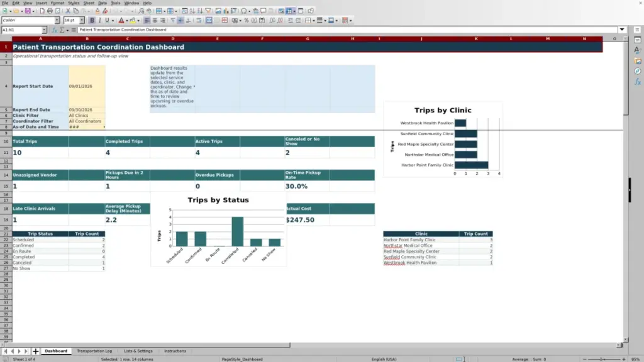Viewport: 644px width, 362px height.
Task: Open the sidebar Functions fx icon
Action: coord(638,82)
